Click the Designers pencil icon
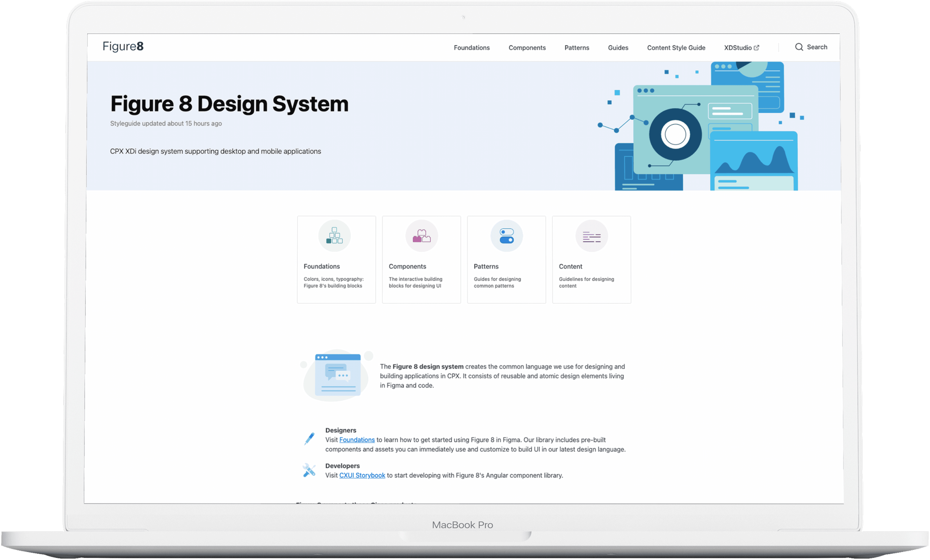Screen dimensions: 930x560 click(x=310, y=439)
